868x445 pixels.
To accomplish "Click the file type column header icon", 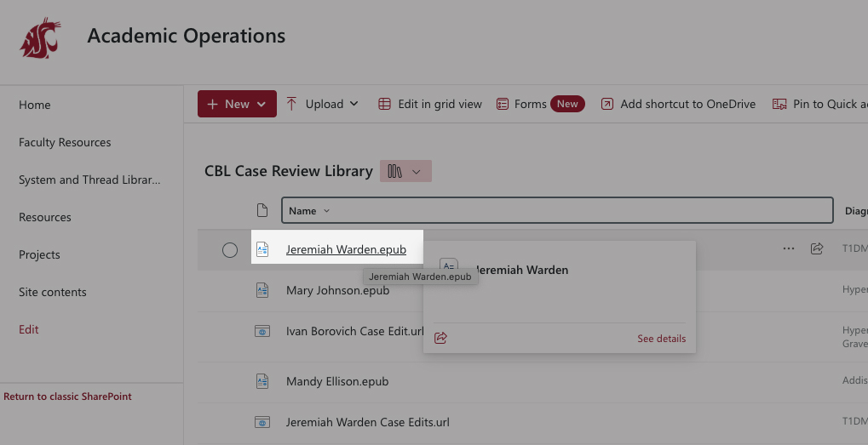I will pos(263,210).
